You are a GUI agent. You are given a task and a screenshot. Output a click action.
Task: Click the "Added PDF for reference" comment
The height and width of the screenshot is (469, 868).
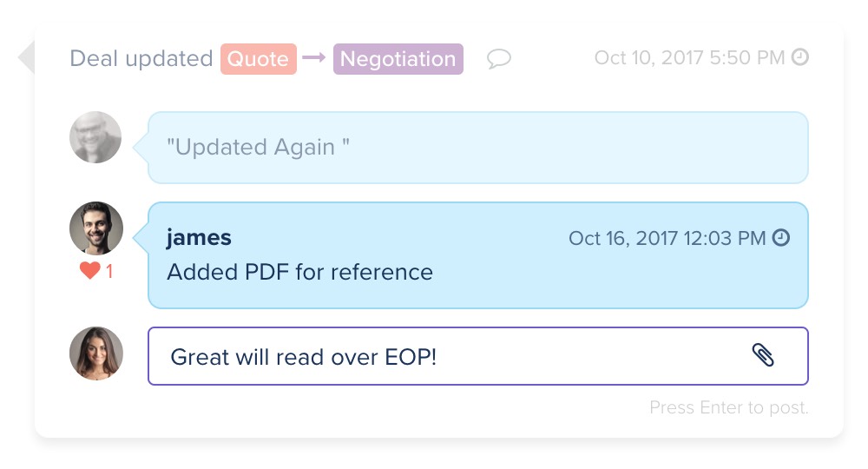[x=300, y=272]
